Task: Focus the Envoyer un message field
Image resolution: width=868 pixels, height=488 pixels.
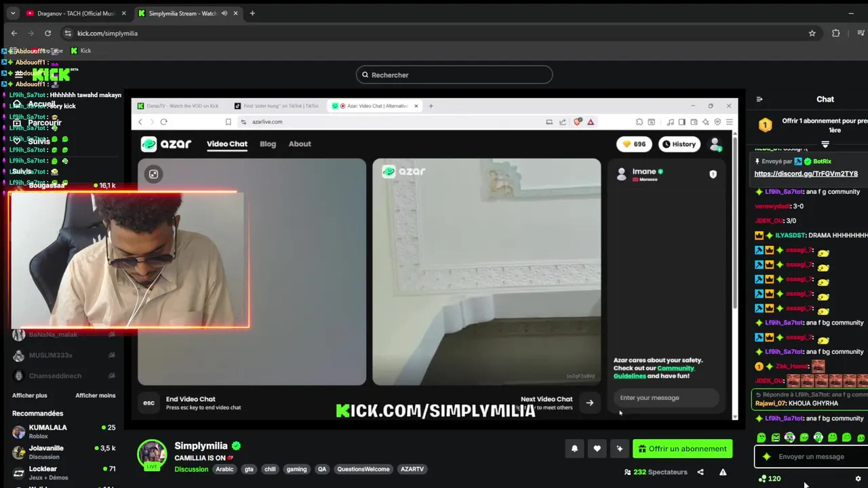Action: coord(812,457)
